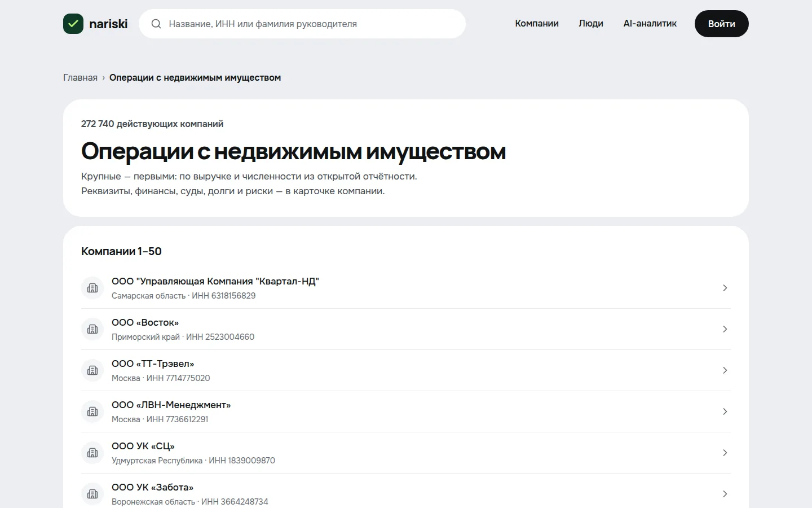Image resolution: width=812 pixels, height=508 pixels.
Task: Click building icon next to ООО «Восток»
Action: [92, 329]
